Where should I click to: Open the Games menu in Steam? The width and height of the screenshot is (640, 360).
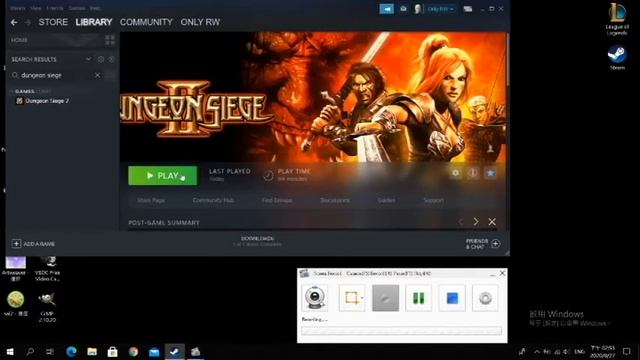pos(77,8)
